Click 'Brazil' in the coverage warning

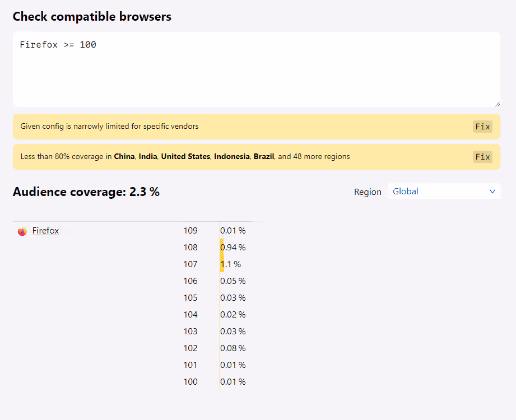[x=264, y=157]
